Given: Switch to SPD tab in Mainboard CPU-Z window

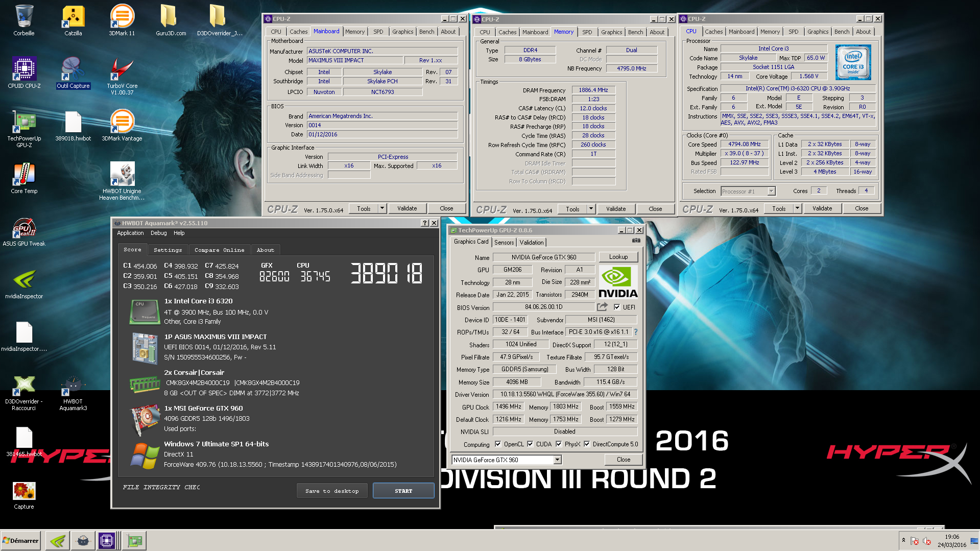Looking at the screenshot, I should tap(378, 32).
